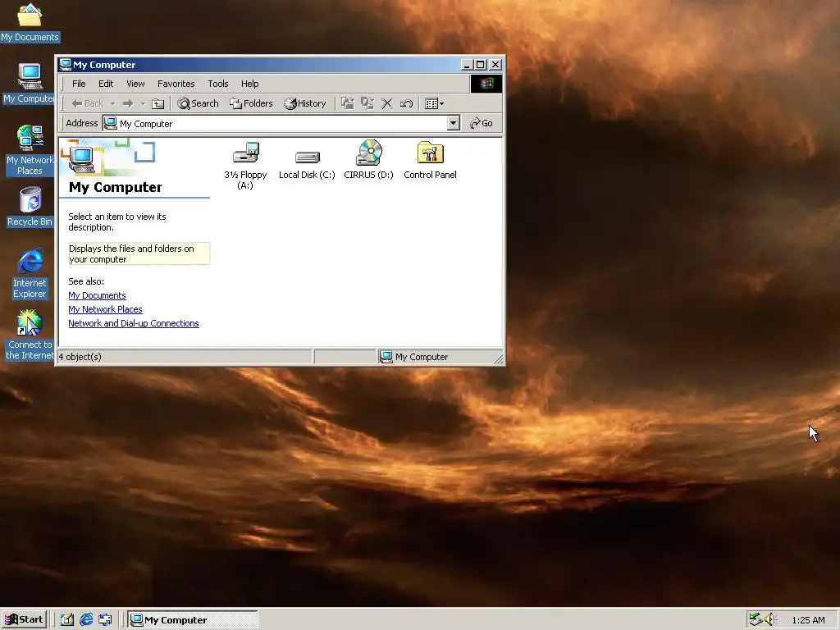Viewport: 840px width, 630px height.
Task: Select the My Documents desktop icon
Action: coord(30,22)
